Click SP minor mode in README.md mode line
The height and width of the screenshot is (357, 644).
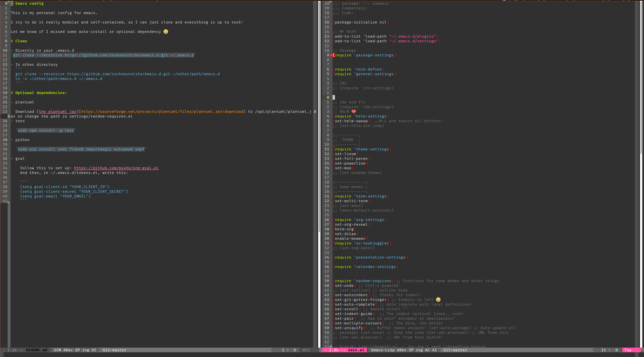pyautogui.click(x=78, y=350)
